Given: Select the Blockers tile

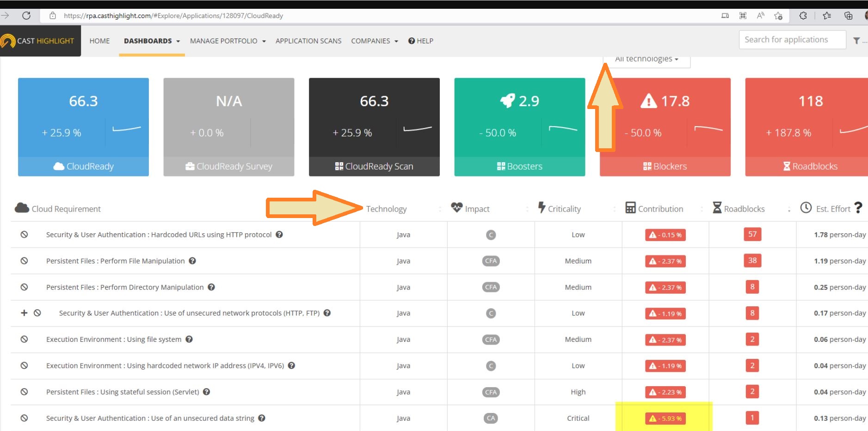Looking at the screenshot, I should point(665,127).
